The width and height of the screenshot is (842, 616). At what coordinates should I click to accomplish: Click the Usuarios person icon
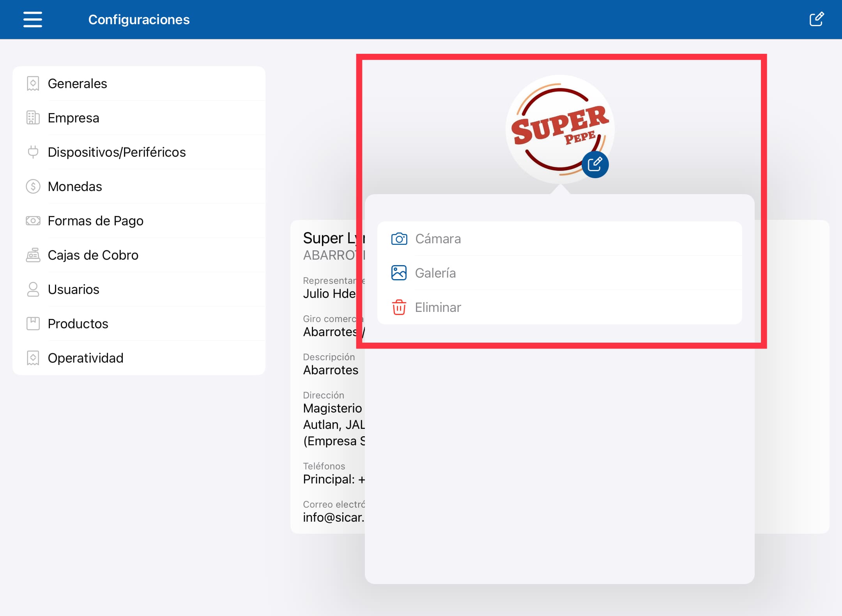(33, 289)
